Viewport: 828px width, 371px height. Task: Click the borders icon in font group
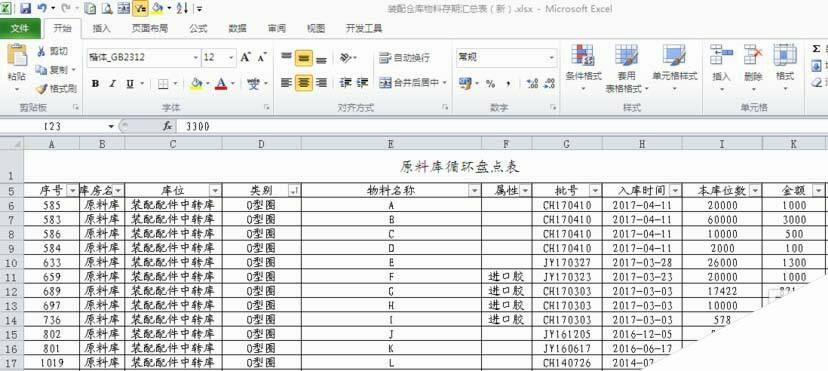[163, 84]
